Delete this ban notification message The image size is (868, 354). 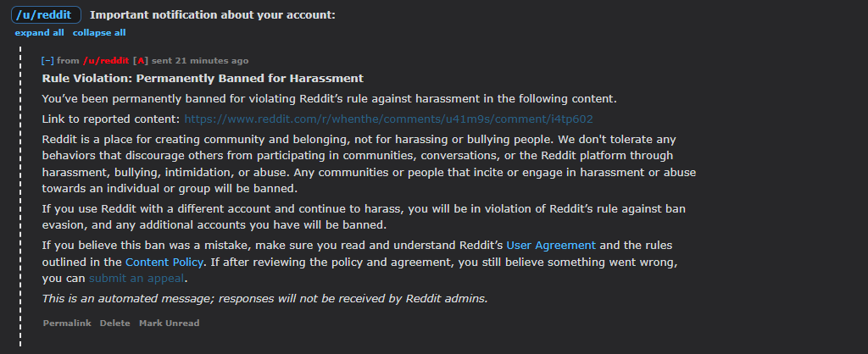coord(115,323)
